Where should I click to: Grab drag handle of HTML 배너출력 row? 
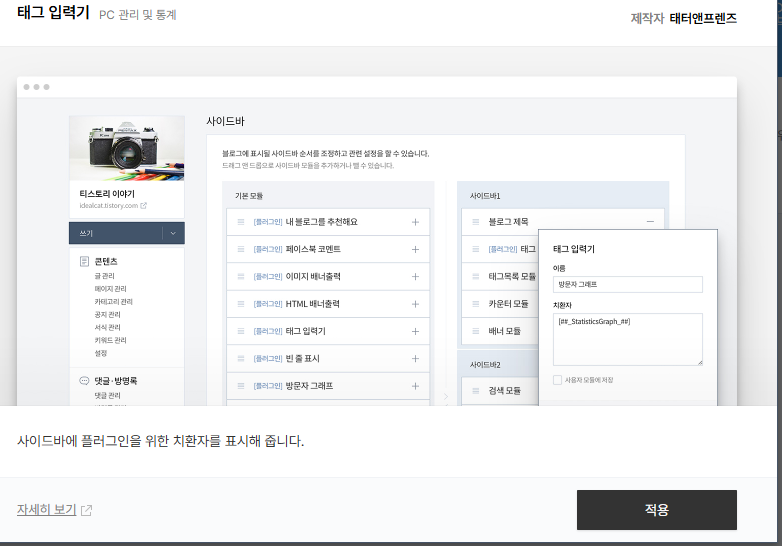tap(241, 304)
